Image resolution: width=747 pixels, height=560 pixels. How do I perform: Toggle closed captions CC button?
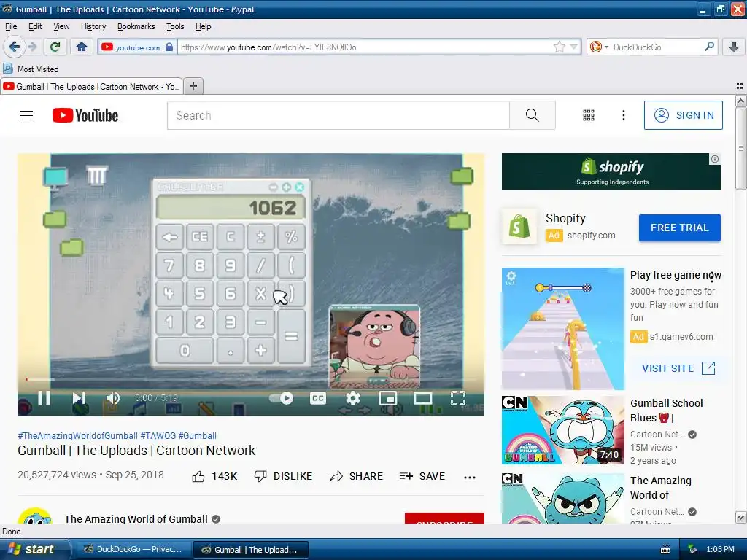click(x=318, y=398)
